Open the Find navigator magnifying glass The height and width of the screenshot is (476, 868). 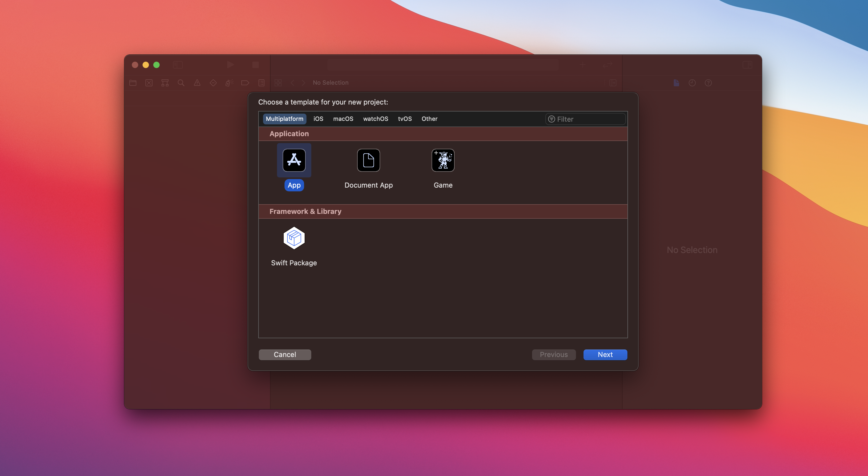coord(181,83)
